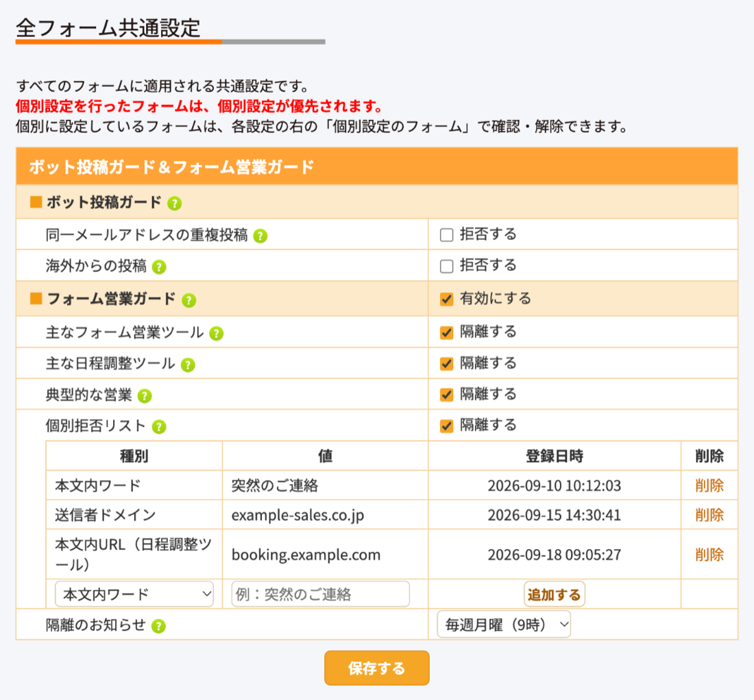Viewport: 754px width, 700px height.
Task: Select the 突然のご連絡 value cell
Action: 325,485
